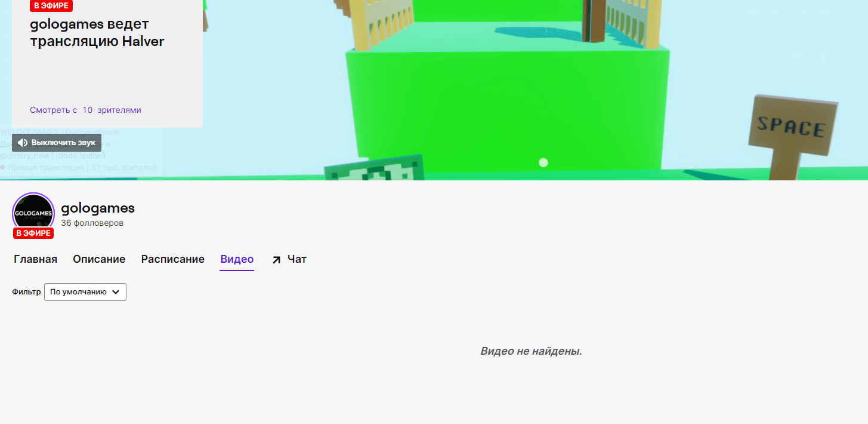Click the speaker icon on mute button
This screenshot has width=868, height=424.
[x=23, y=143]
